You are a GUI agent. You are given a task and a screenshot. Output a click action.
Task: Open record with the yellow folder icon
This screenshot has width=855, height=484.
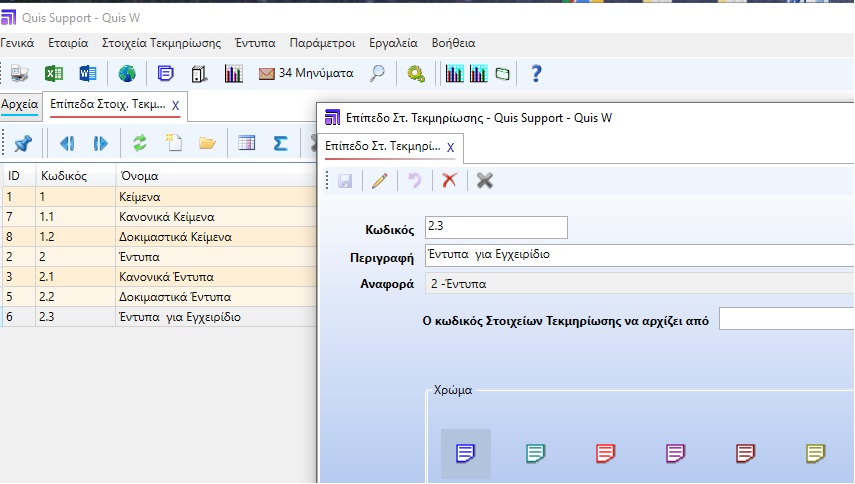pyautogui.click(x=207, y=143)
